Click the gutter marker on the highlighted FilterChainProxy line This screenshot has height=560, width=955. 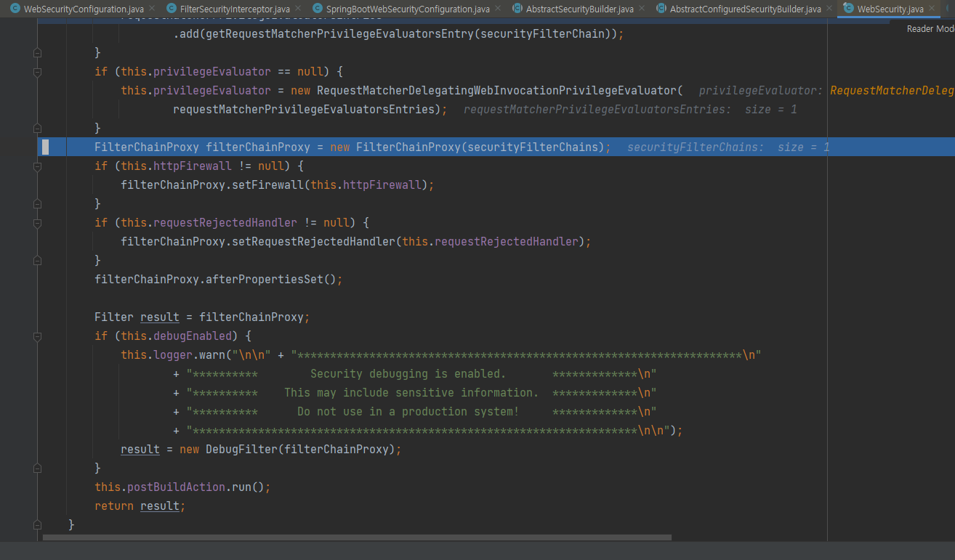pos(45,147)
